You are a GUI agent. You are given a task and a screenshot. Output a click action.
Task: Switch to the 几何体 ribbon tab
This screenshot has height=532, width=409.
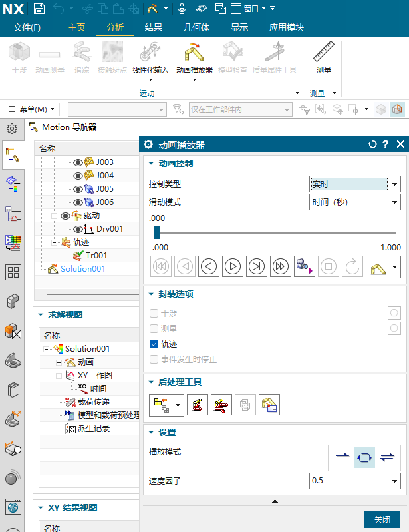(196, 27)
